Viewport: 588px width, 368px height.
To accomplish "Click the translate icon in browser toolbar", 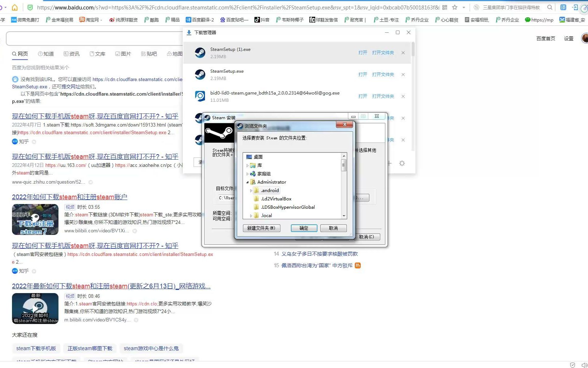I will (x=563, y=7).
